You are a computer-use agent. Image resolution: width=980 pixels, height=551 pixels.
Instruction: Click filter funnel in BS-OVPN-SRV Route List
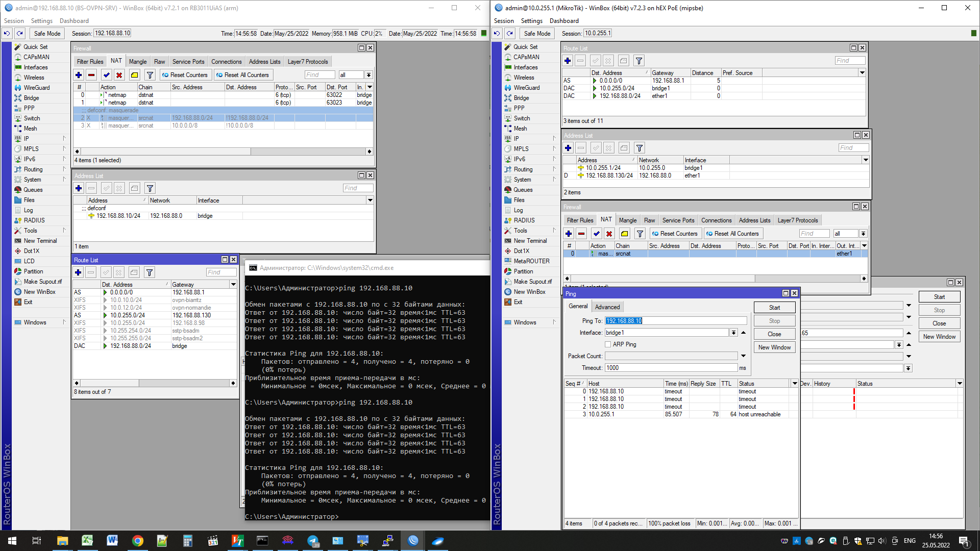(x=149, y=272)
